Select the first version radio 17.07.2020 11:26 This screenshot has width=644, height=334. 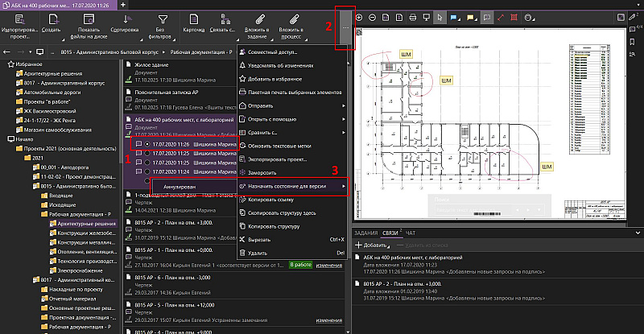coord(149,144)
